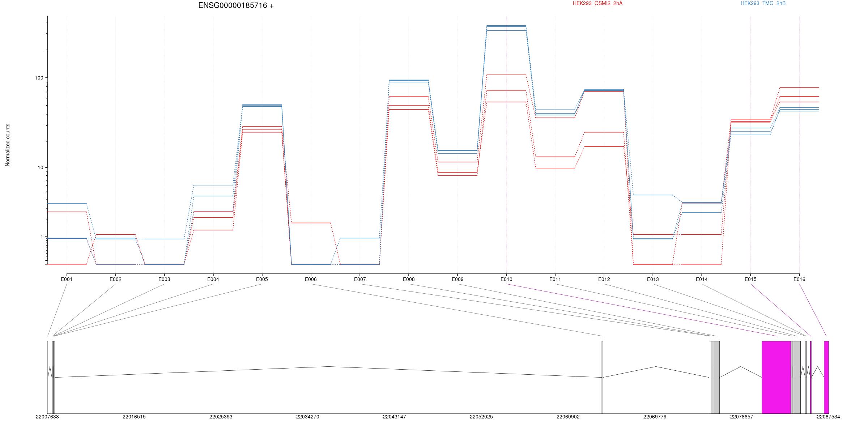This screenshot has width=868, height=434.
Task: Click exon label E015
Action: pos(750,279)
